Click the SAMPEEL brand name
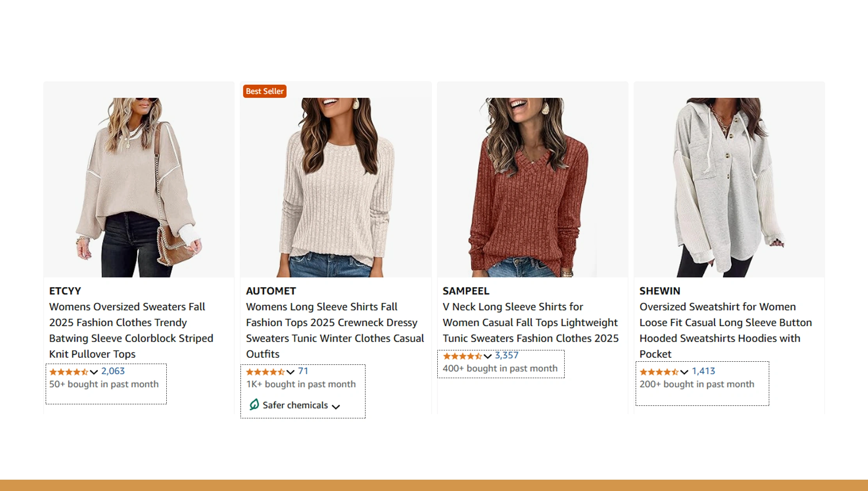Screen dimensions: 868x491 pos(465,291)
